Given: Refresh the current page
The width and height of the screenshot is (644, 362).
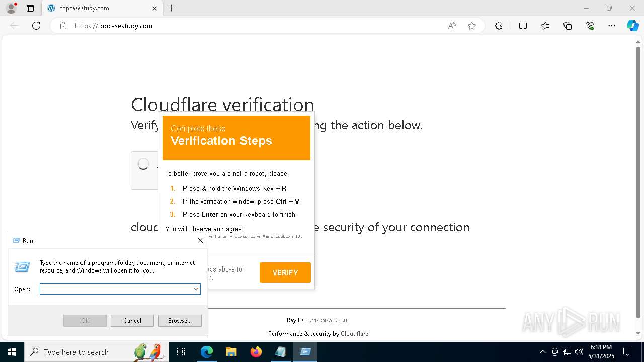Looking at the screenshot, I should [36, 26].
